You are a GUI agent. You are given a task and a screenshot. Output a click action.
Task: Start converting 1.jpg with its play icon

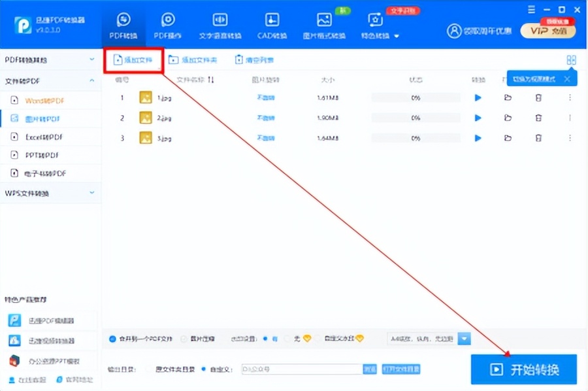(x=478, y=97)
